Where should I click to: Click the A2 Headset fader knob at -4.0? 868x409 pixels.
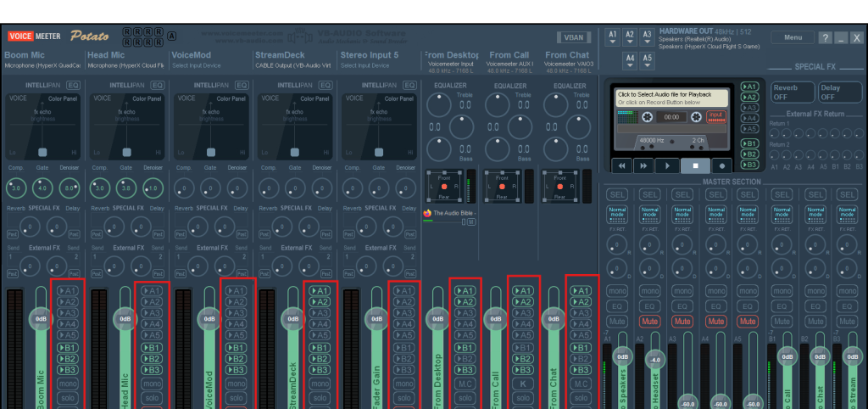[x=655, y=359]
